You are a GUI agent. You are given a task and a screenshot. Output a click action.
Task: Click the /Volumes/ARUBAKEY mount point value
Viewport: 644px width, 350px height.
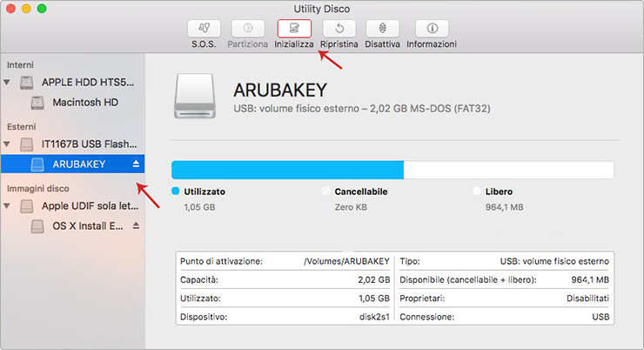click(x=346, y=261)
